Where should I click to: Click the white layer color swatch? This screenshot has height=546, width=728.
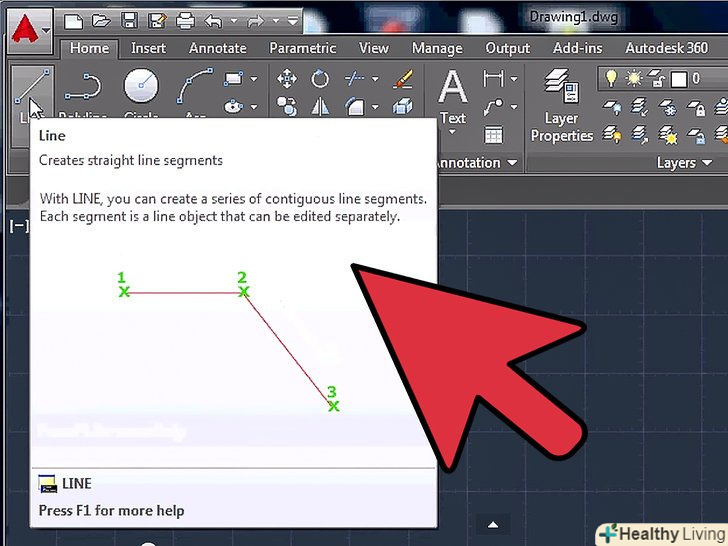(678, 79)
